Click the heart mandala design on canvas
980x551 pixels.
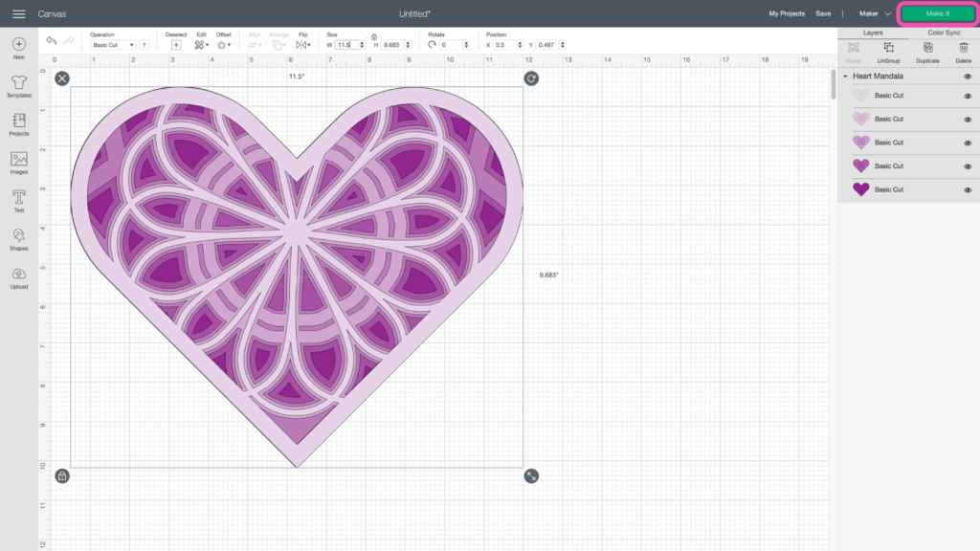tap(297, 276)
